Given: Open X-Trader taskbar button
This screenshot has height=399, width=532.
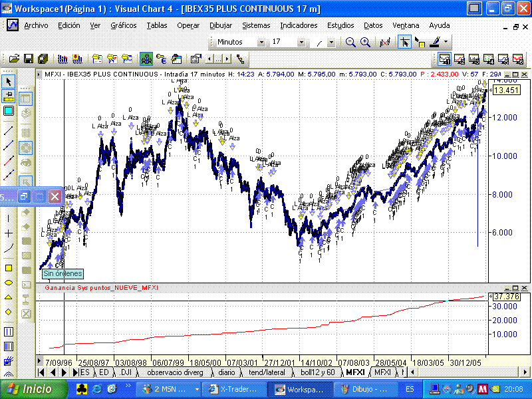Looking at the screenshot, I should coord(233,389).
